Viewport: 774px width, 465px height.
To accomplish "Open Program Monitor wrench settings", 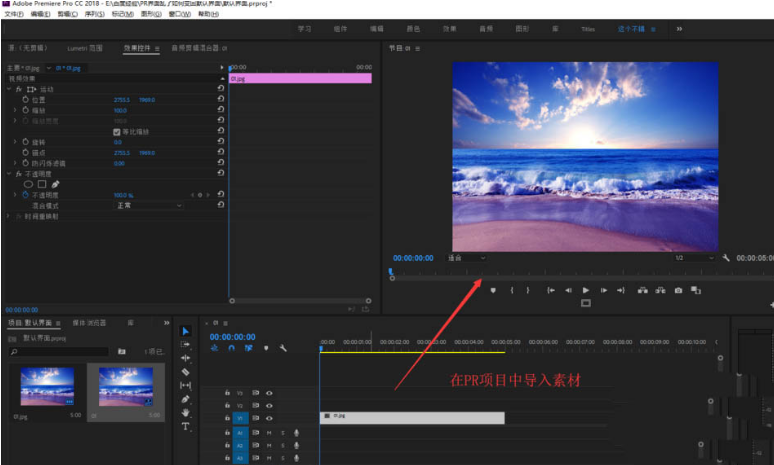I will [726, 258].
